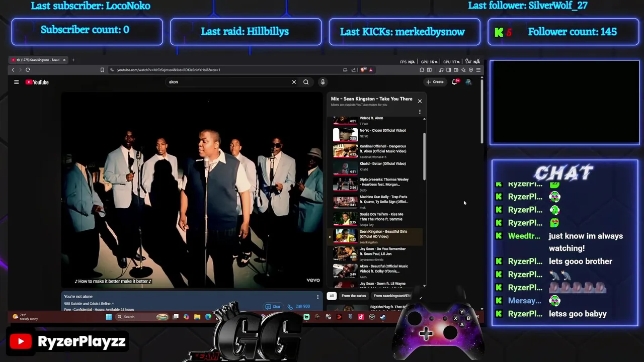Viewport: 644px width, 362px height.
Task: Open a new browser tab
Action: click(x=73, y=60)
